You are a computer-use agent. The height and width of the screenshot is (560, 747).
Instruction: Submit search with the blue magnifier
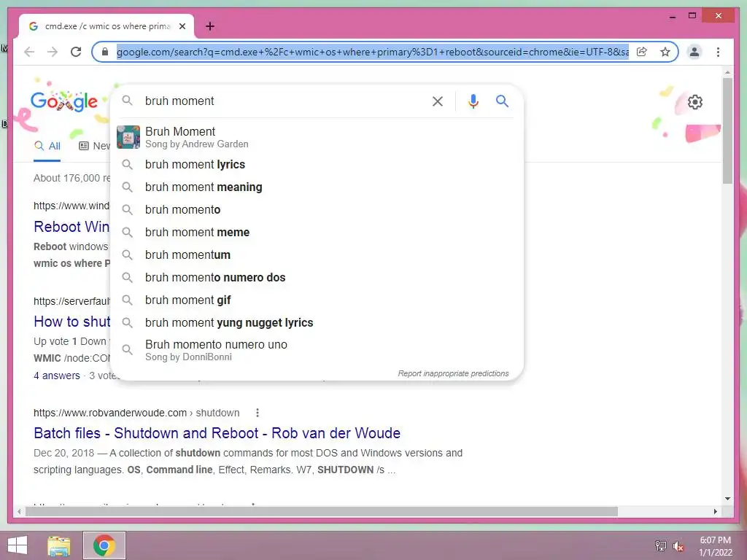click(x=502, y=101)
